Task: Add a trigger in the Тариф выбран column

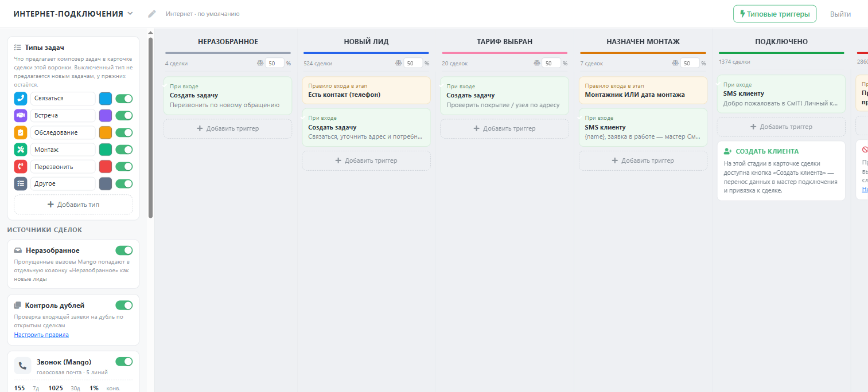Action: tap(504, 128)
